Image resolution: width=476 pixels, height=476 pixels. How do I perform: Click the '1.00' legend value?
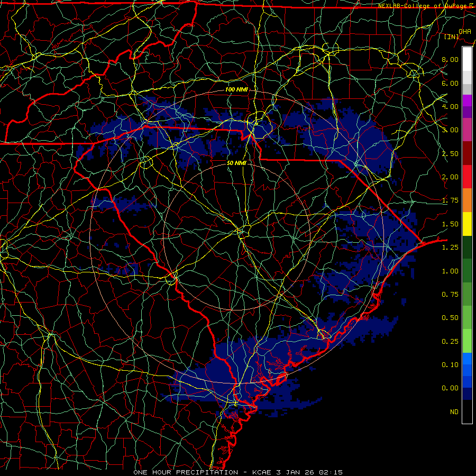450,271
